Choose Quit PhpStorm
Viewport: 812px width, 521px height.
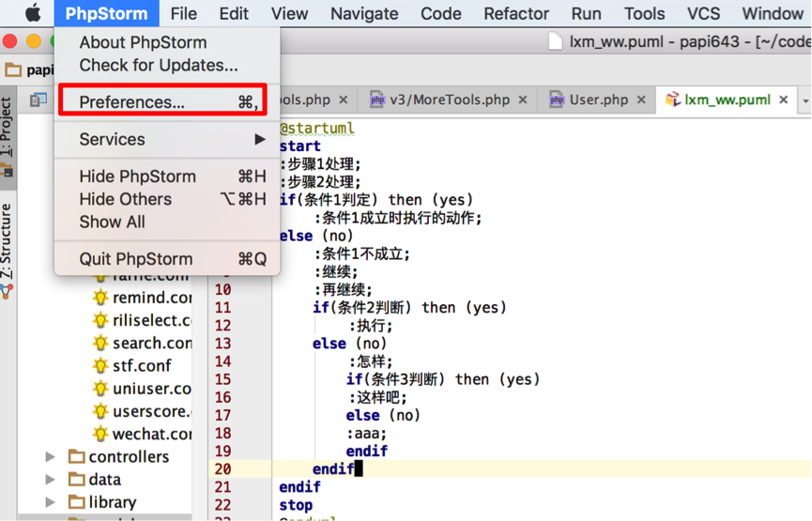(167, 258)
